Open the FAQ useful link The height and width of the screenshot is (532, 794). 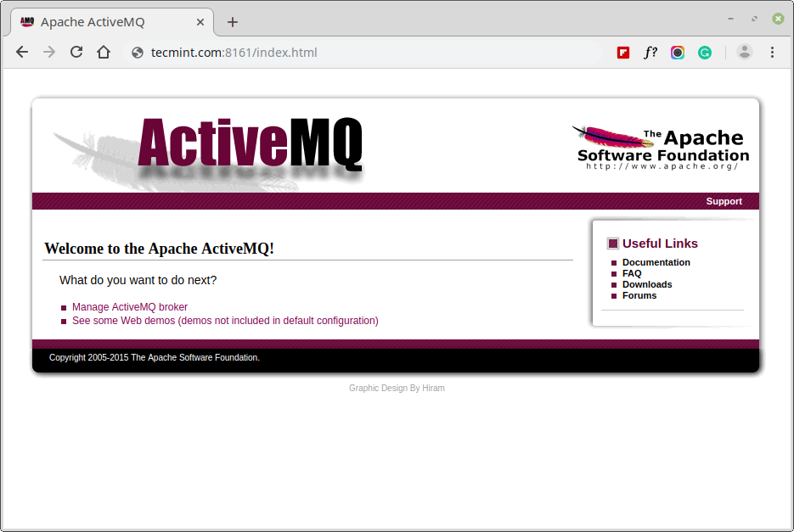tap(632, 273)
